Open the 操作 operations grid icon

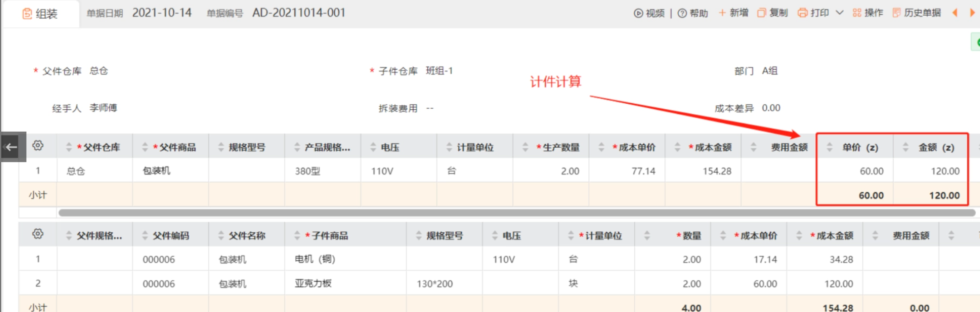click(857, 13)
